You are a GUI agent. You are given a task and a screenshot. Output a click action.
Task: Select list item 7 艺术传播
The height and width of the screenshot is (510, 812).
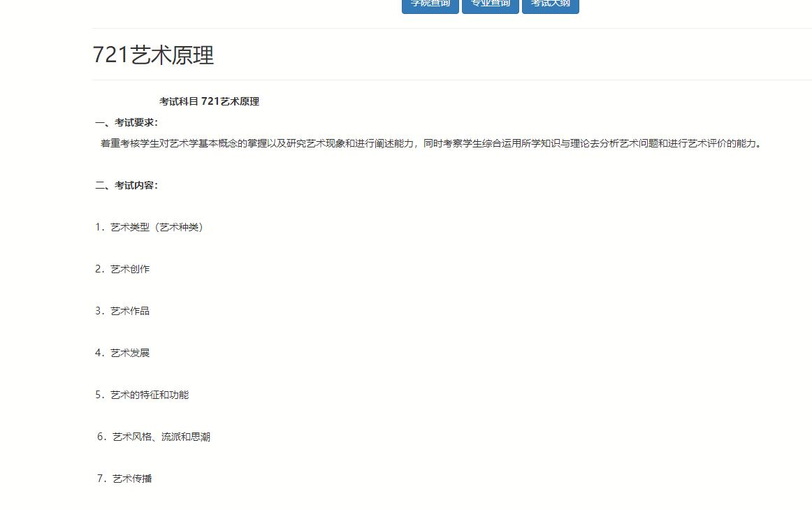125,479
